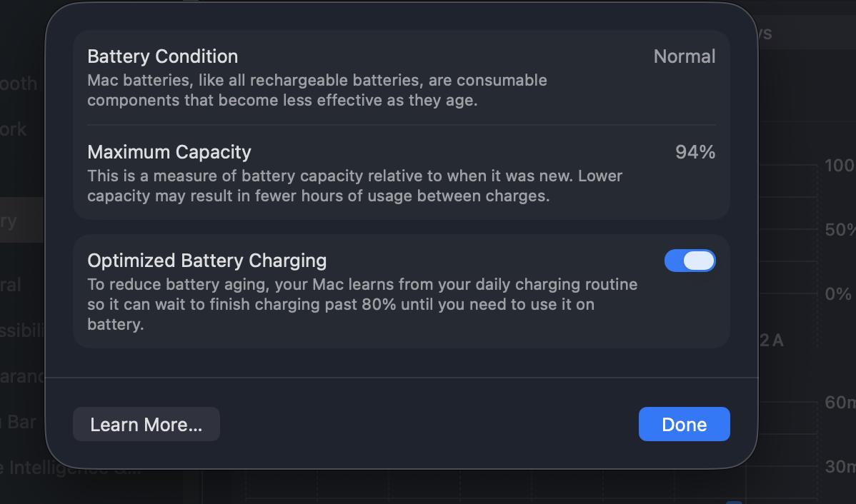The height and width of the screenshot is (504, 856).
Task: Open Appearance in the dimmed sidebar
Action: tap(21, 376)
